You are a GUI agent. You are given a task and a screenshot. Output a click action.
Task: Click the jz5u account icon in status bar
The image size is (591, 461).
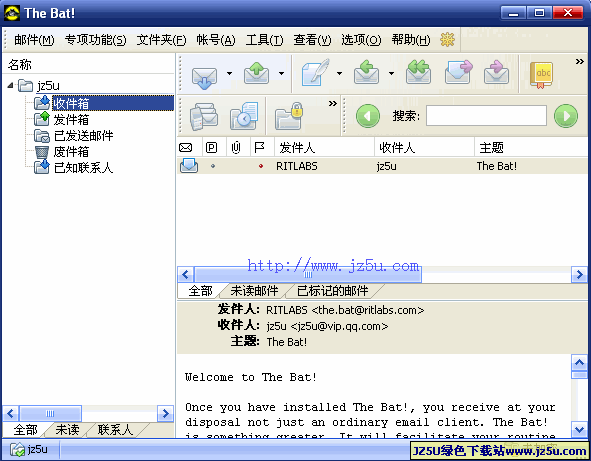click(17, 449)
